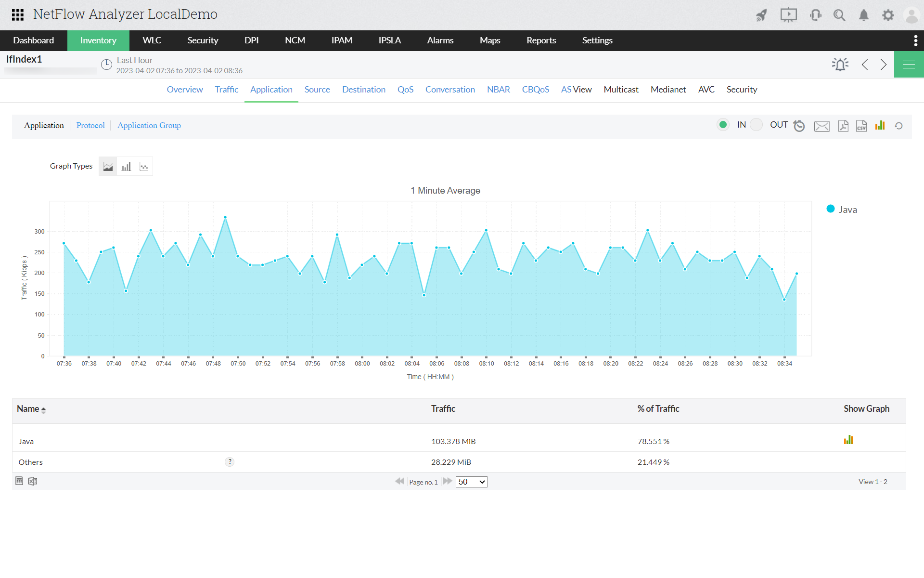Expand the green hamburger side menu
Image resolution: width=924 pixels, height=578 pixels.
909,65
